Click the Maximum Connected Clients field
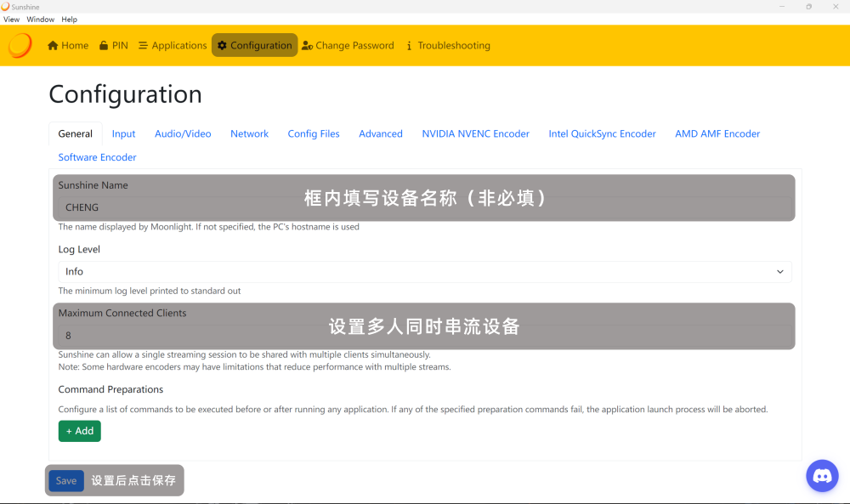850x504 pixels. [x=425, y=336]
